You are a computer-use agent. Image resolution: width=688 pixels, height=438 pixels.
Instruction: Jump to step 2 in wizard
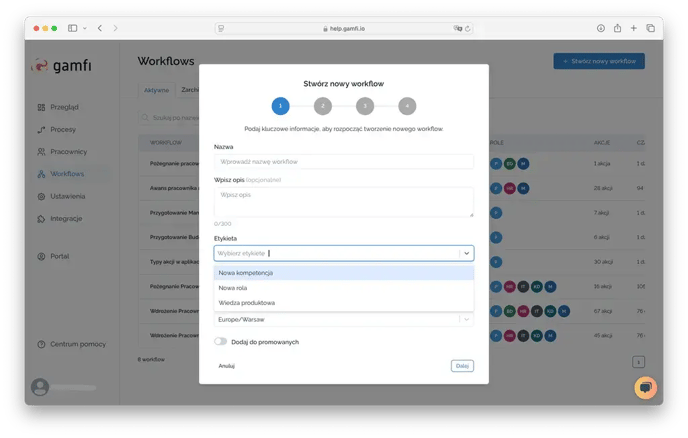322,106
